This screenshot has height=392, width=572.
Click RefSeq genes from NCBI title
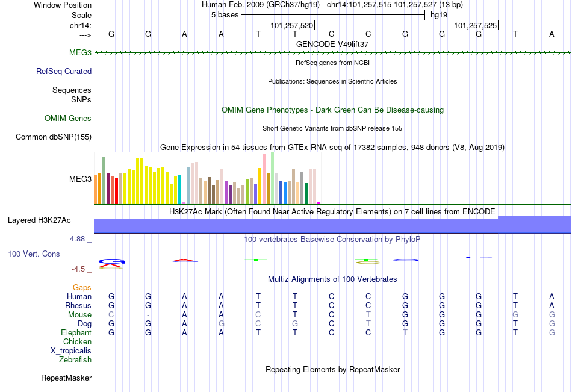333,63
